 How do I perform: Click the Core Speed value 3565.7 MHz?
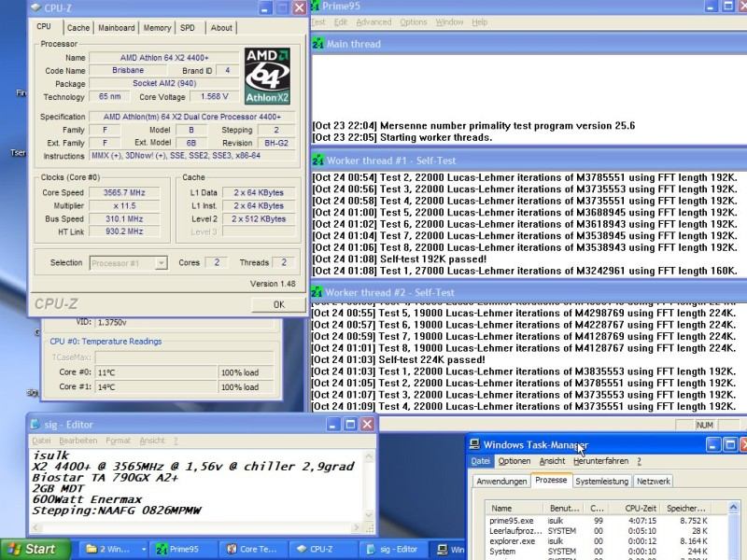click(x=124, y=193)
